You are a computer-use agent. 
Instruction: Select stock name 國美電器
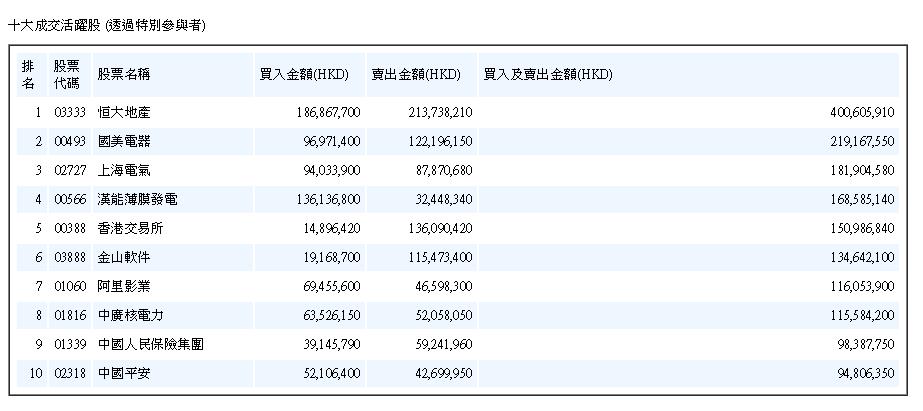pos(124,141)
